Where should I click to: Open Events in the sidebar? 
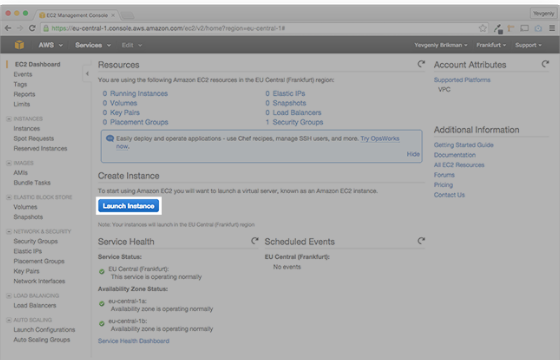tap(23, 74)
